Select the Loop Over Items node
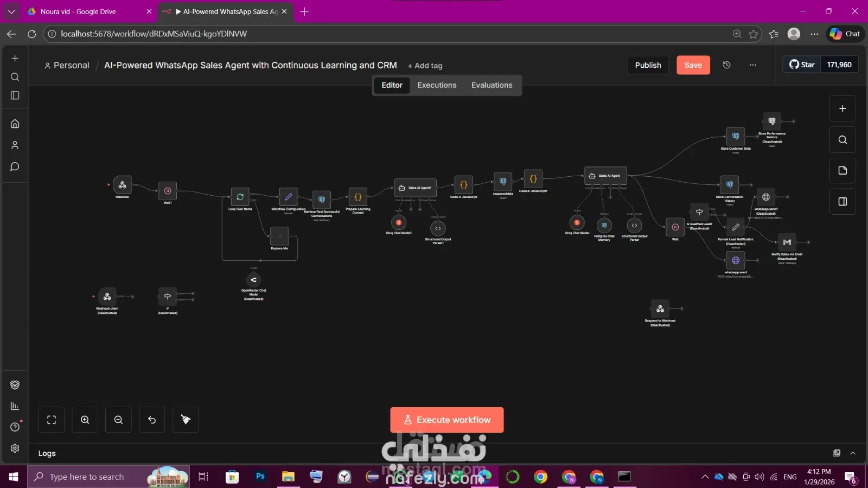This screenshot has width=868, height=488. 240,197
